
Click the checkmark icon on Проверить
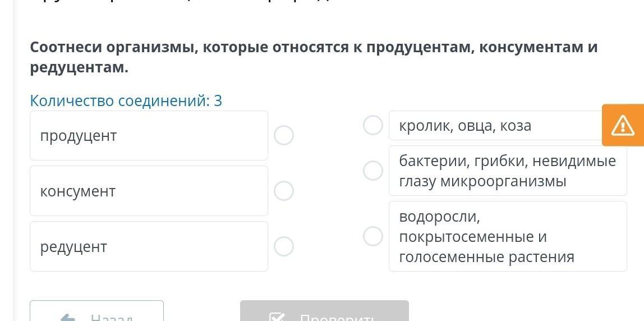point(277,317)
